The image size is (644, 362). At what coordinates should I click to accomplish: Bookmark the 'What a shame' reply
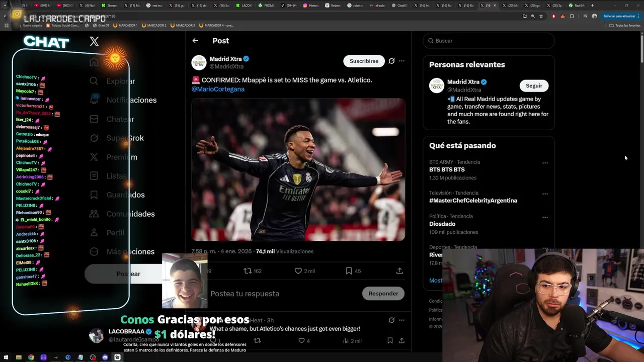pos(390,341)
